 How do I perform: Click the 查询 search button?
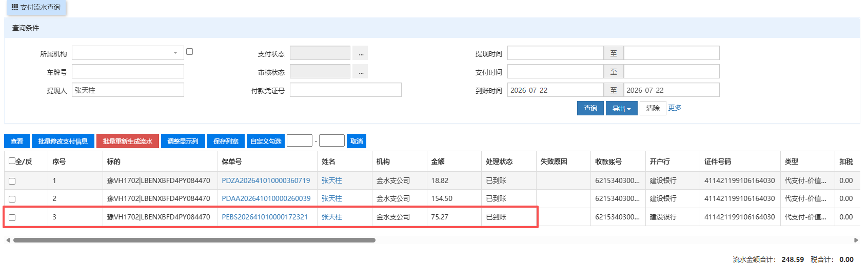tap(590, 108)
